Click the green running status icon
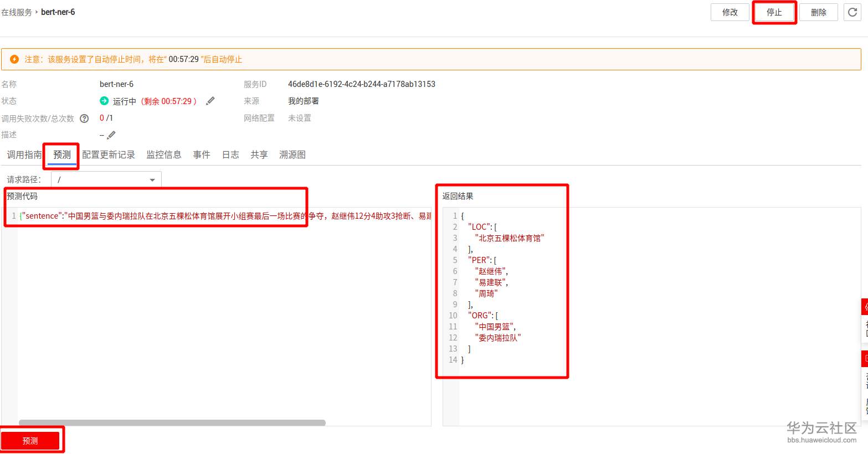Image resolution: width=868 pixels, height=454 pixels. [x=104, y=101]
